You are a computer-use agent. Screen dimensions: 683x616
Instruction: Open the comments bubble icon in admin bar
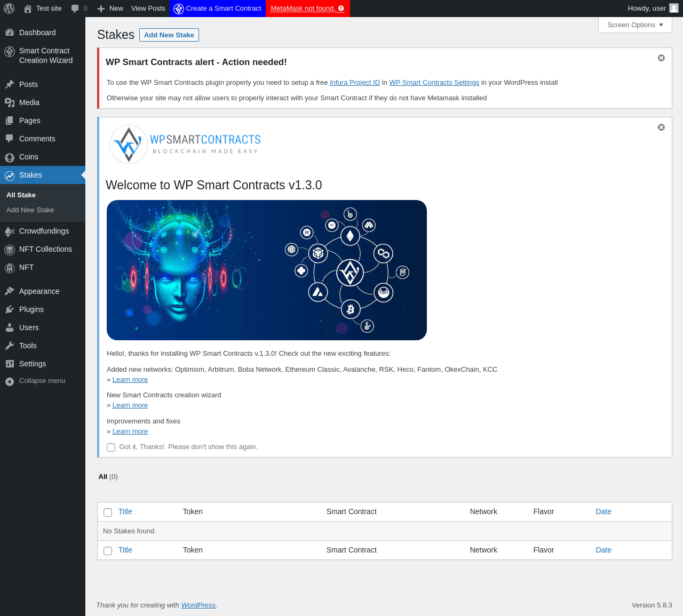(x=75, y=9)
